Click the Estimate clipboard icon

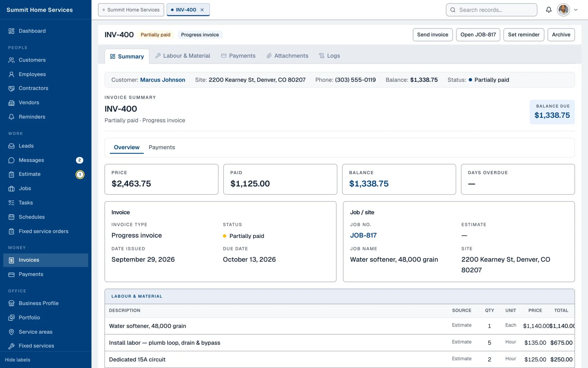point(11,174)
